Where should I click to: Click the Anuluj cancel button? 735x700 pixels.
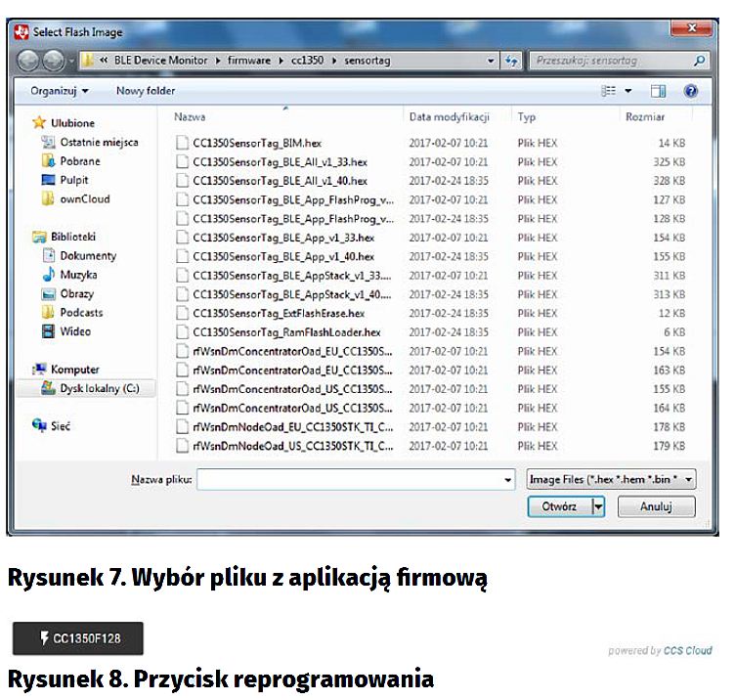pos(656,506)
